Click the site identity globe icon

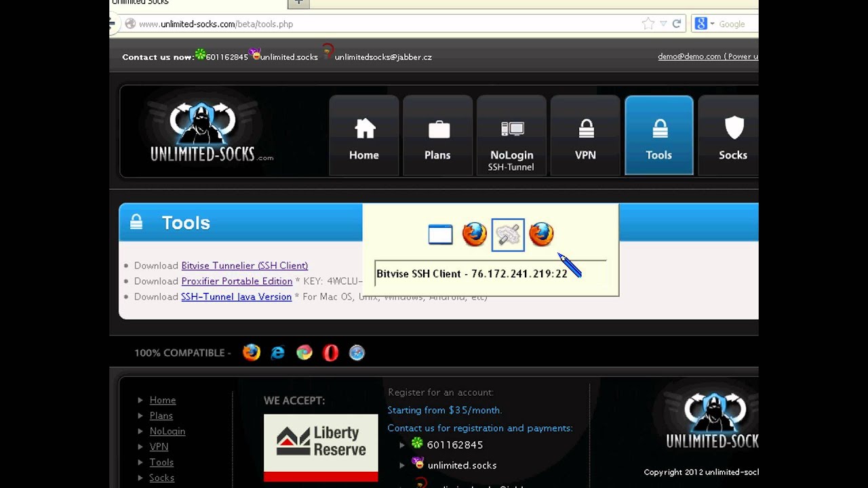tap(130, 24)
